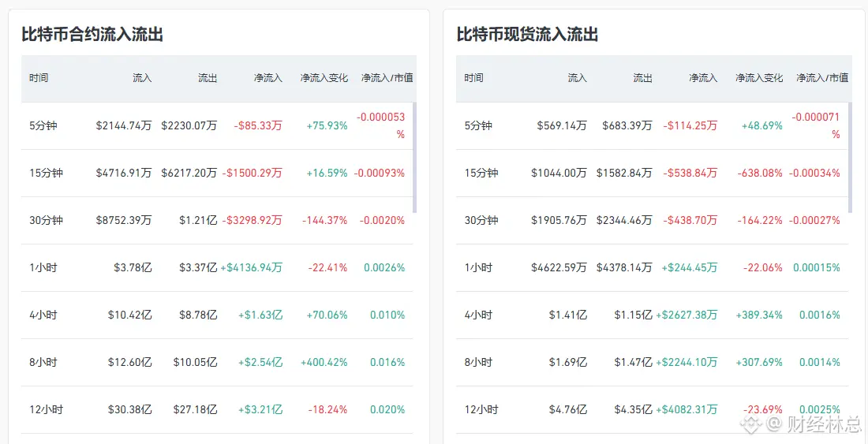868x444 pixels.
Task: Click inflow value $10.42亿
Action: [x=130, y=315]
